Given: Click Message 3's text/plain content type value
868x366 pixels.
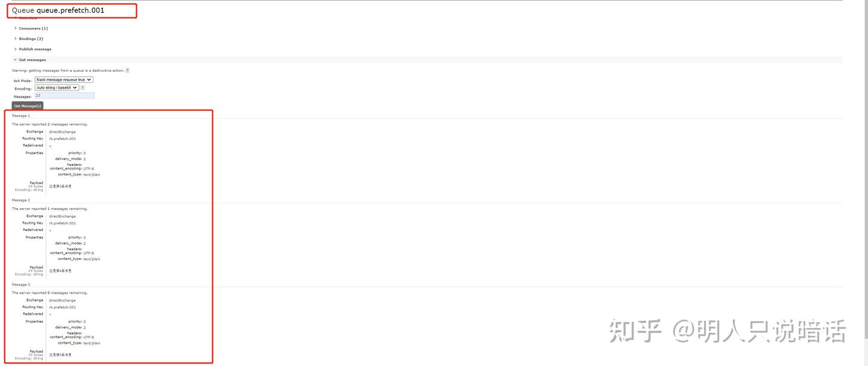Looking at the screenshot, I should point(92,343).
